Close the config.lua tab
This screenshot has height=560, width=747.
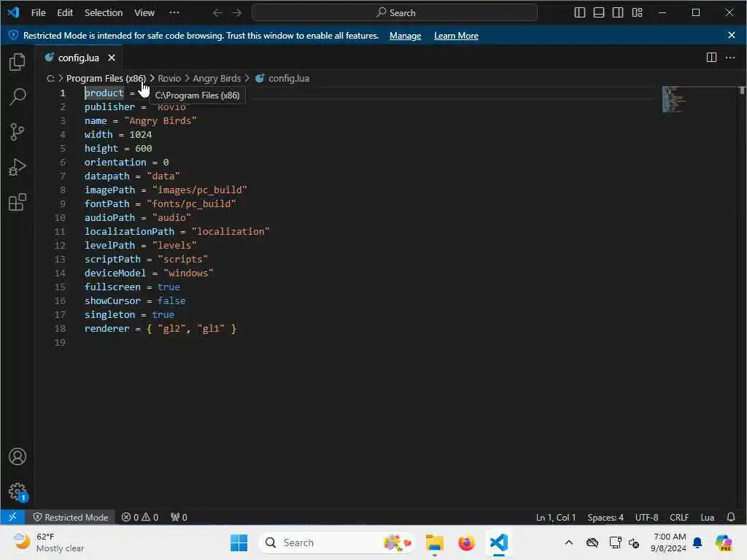coord(112,58)
